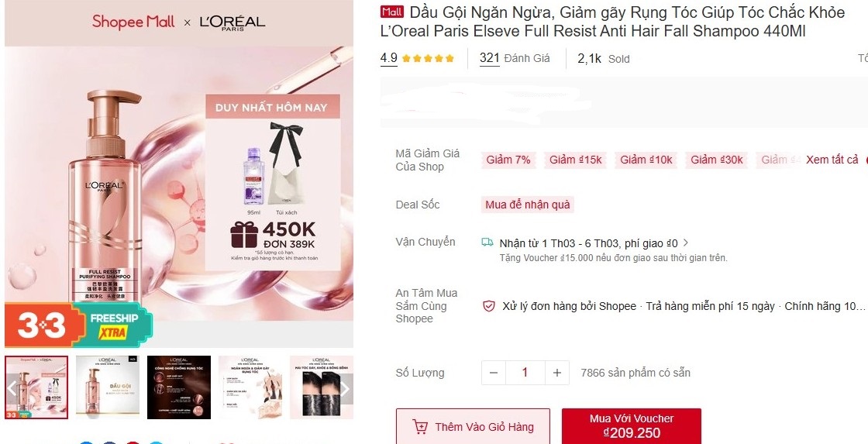Screen dimensions: 868x444
Task: Click the cart icon in Thêm Vào Giỏ Hàng
Action: click(x=420, y=427)
